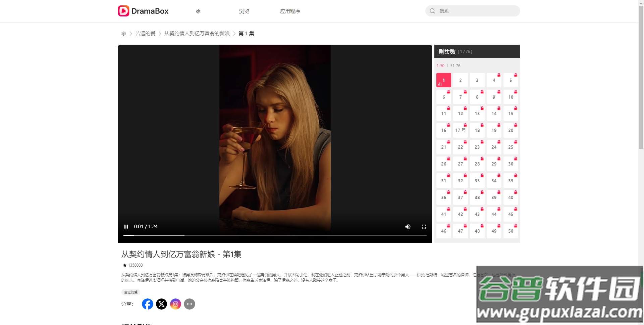Open the 浏览 menu item
The image size is (644, 325).
244,11
